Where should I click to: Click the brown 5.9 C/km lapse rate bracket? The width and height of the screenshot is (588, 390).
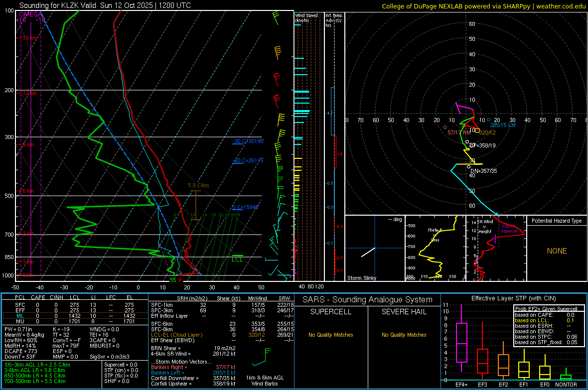coord(196,205)
